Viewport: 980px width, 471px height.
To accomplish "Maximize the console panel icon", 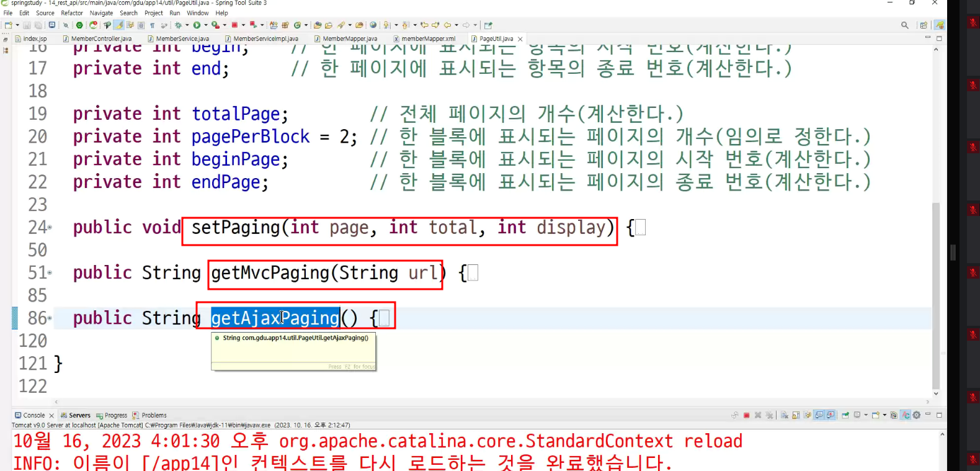I will 939,415.
